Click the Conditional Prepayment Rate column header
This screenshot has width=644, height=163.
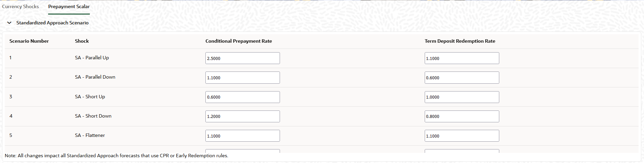(239, 41)
